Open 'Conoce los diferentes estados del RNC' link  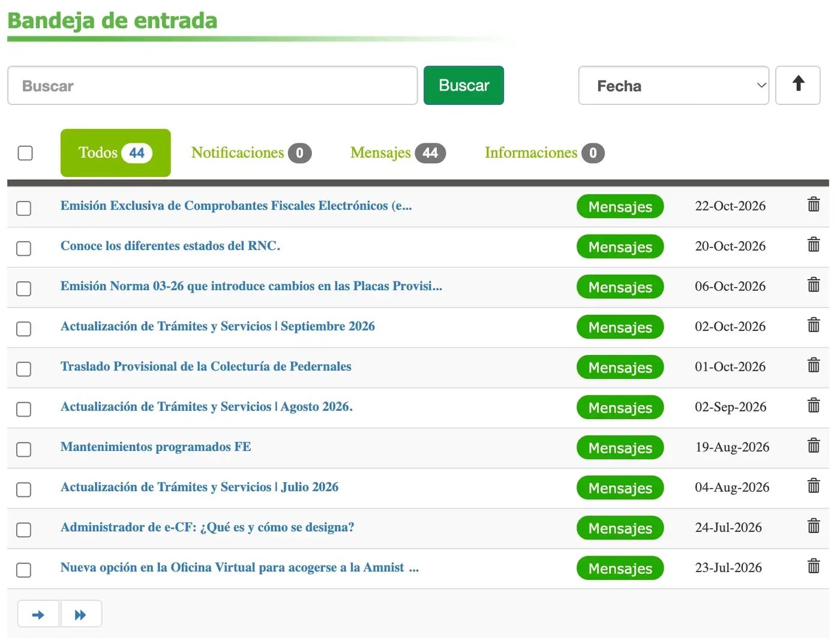tap(170, 246)
